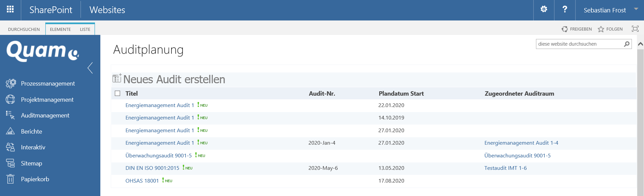The height and width of the screenshot is (196, 644).
Task: Click the 2020-May-6 audit number cell
Action: tap(323, 168)
